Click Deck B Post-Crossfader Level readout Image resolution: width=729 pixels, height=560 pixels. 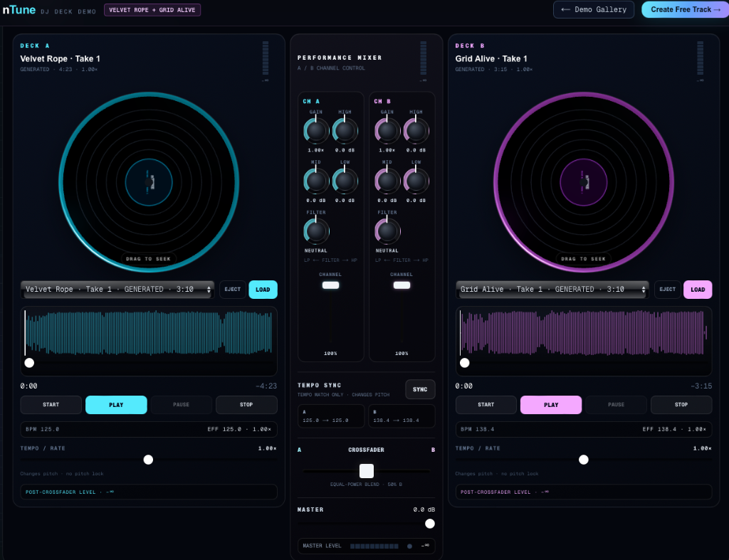point(584,492)
